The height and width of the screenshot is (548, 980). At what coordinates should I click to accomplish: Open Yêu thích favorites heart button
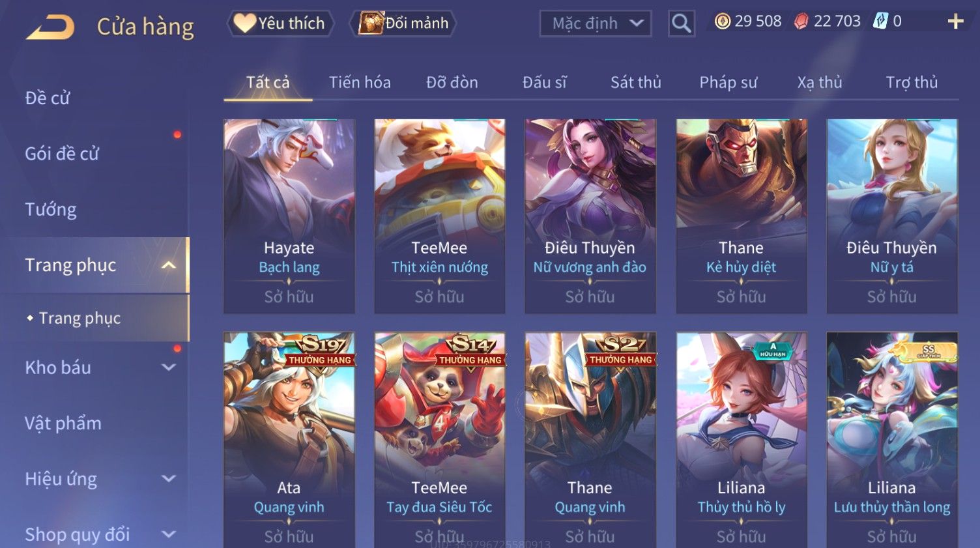(x=281, y=23)
